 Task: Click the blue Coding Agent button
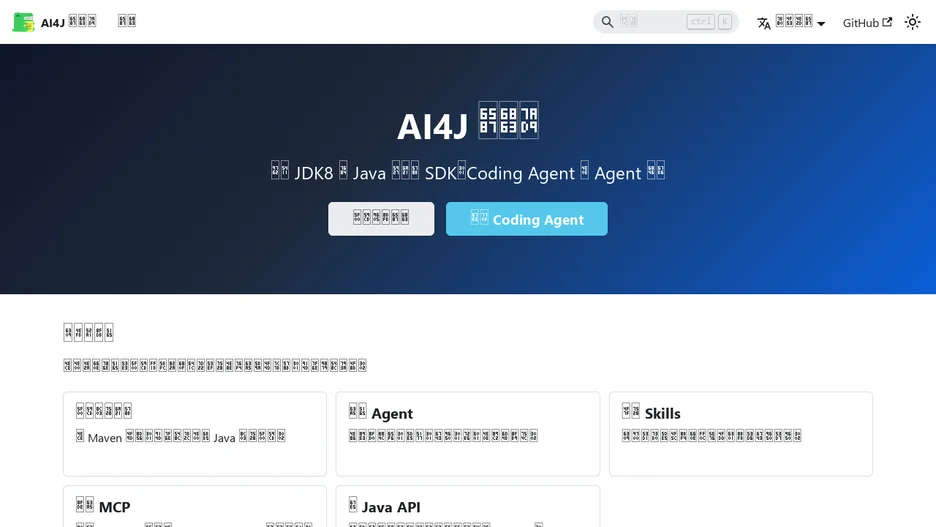pos(526,218)
